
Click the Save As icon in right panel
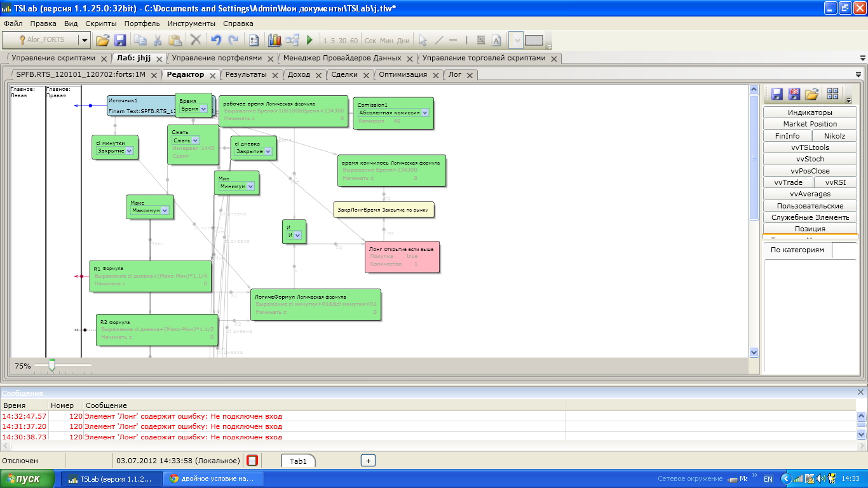pyautogui.click(x=794, y=94)
